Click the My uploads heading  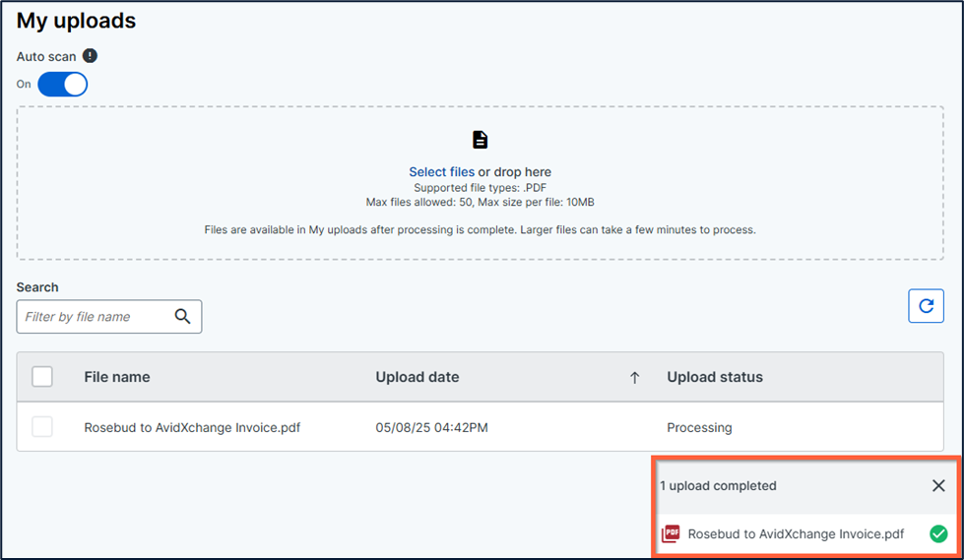click(x=76, y=21)
